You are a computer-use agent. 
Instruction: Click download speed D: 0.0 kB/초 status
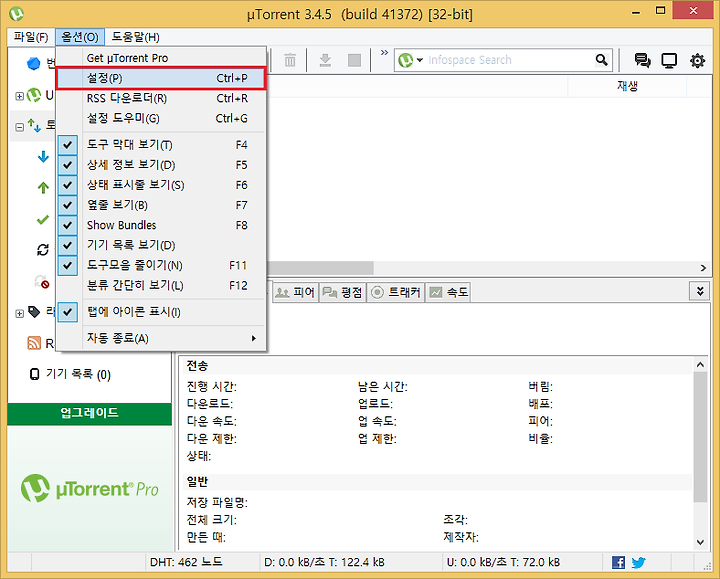(324, 562)
